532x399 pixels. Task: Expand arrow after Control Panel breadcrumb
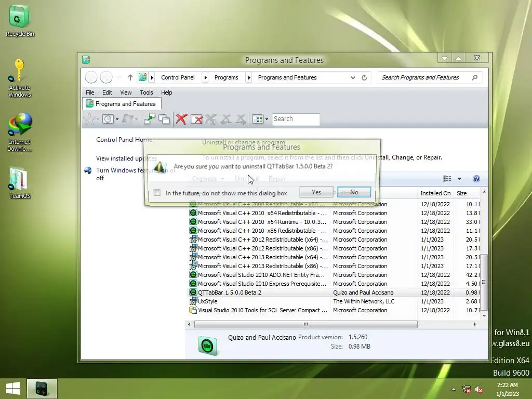205,77
